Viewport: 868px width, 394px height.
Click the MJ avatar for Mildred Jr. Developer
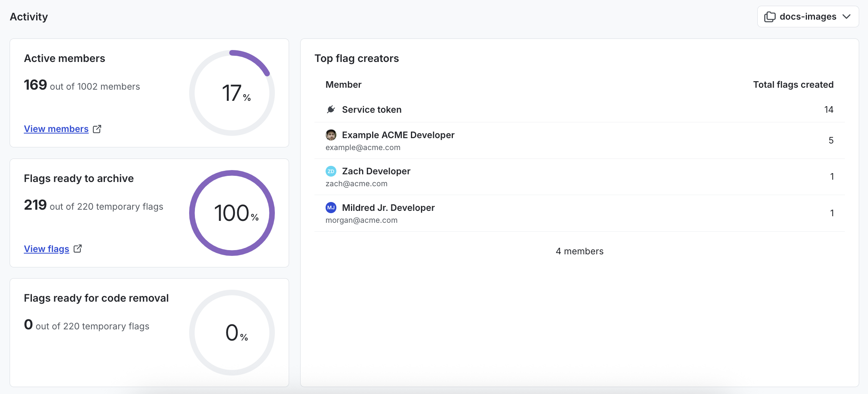pyautogui.click(x=331, y=207)
